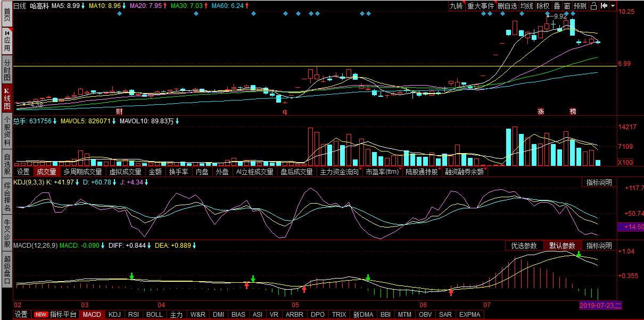The height and width of the screenshot is (320, 644).
Task: Toggle 除权 price adjustment
Action: pos(543,6)
